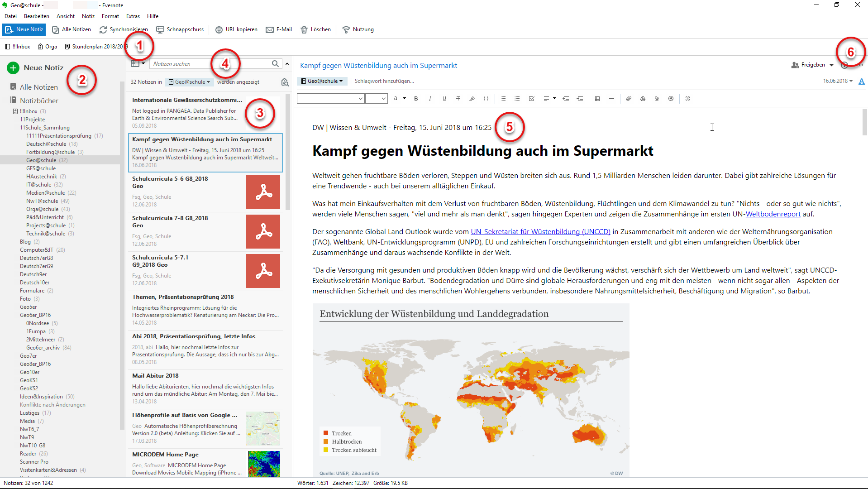Open the Extras menu

(133, 16)
